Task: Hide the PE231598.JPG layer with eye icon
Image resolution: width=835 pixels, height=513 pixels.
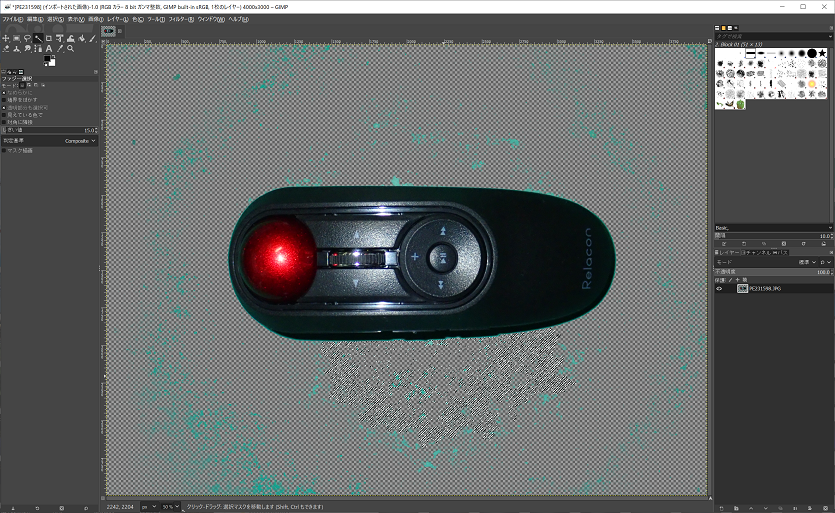Action: click(719, 288)
